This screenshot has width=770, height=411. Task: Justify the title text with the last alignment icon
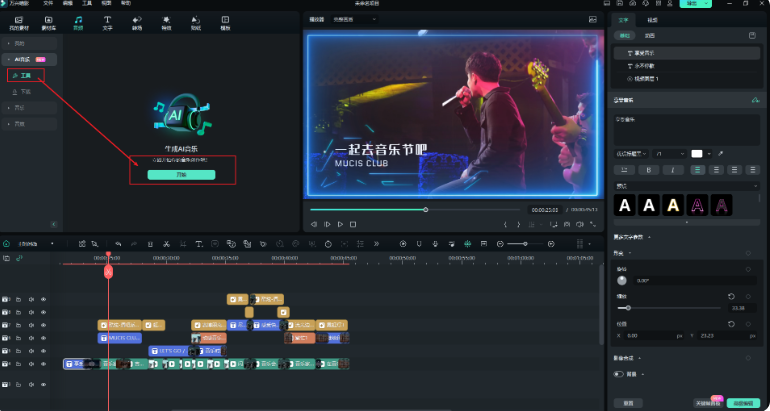tap(752, 170)
